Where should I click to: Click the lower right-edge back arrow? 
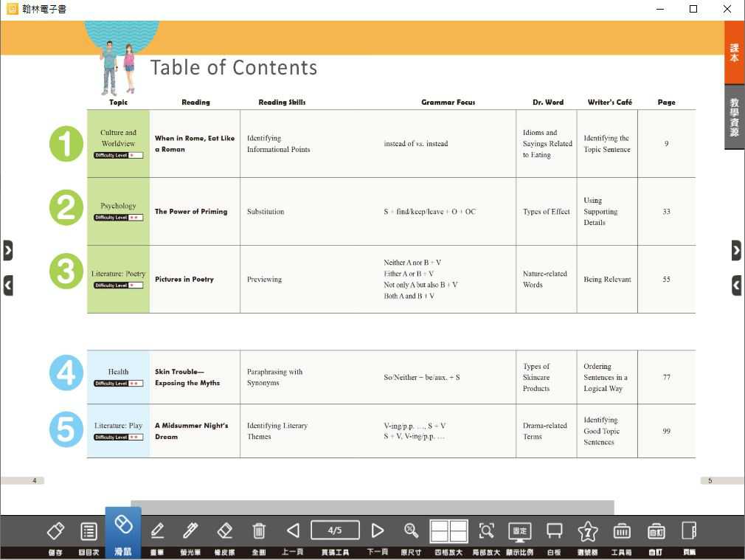736,286
